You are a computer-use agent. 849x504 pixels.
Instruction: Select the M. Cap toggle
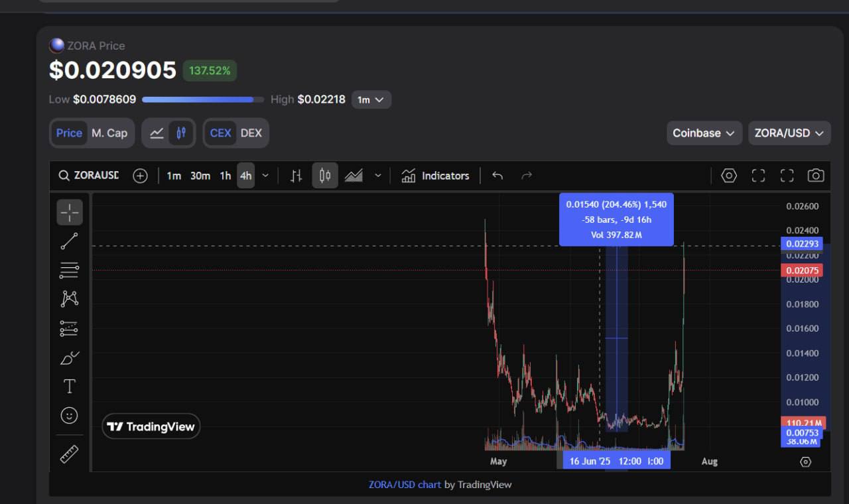point(109,133)
